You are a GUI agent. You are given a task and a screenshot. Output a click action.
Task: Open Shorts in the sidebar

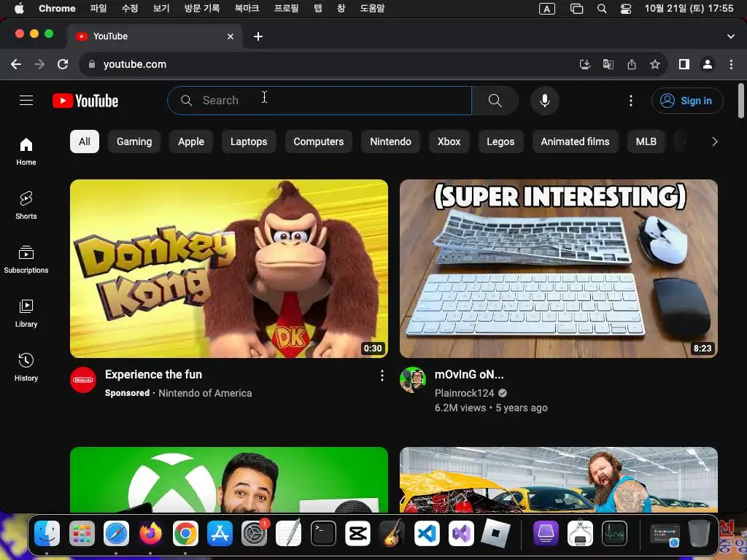[26, 206]
